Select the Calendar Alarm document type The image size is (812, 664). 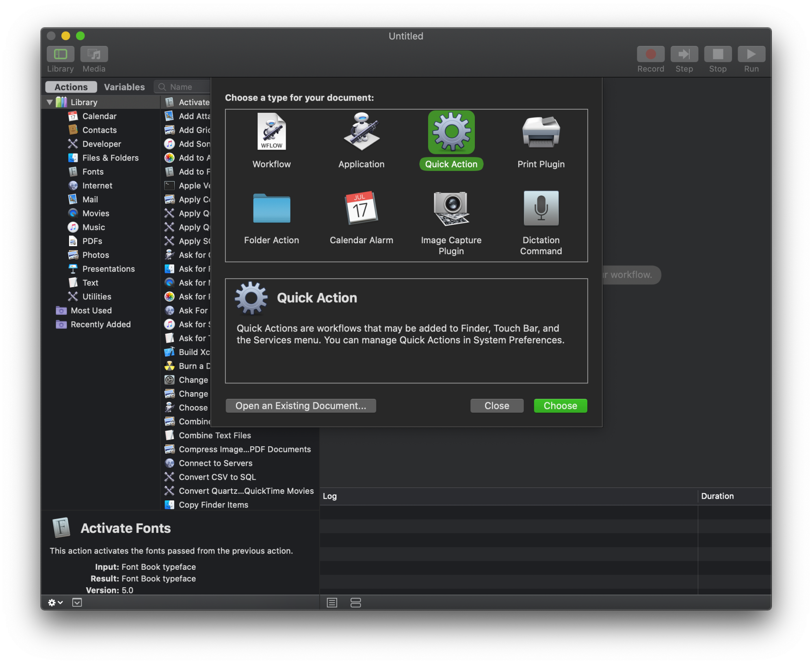(361, 218)
